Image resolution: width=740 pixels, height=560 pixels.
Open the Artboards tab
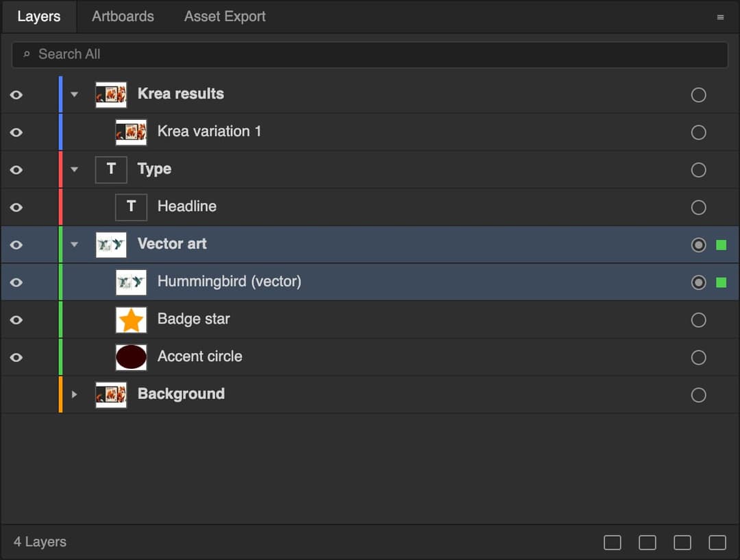click(x=123, y=16)
